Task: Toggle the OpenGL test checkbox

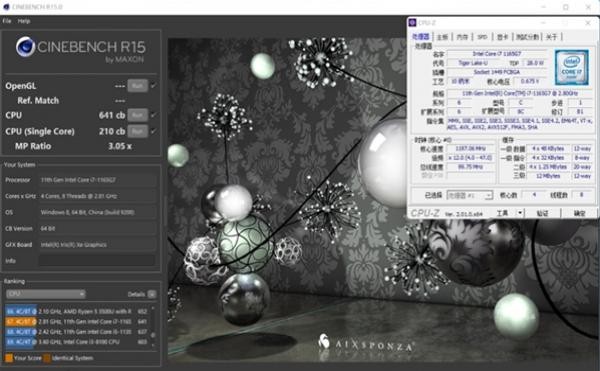Action: pos(153,86)
